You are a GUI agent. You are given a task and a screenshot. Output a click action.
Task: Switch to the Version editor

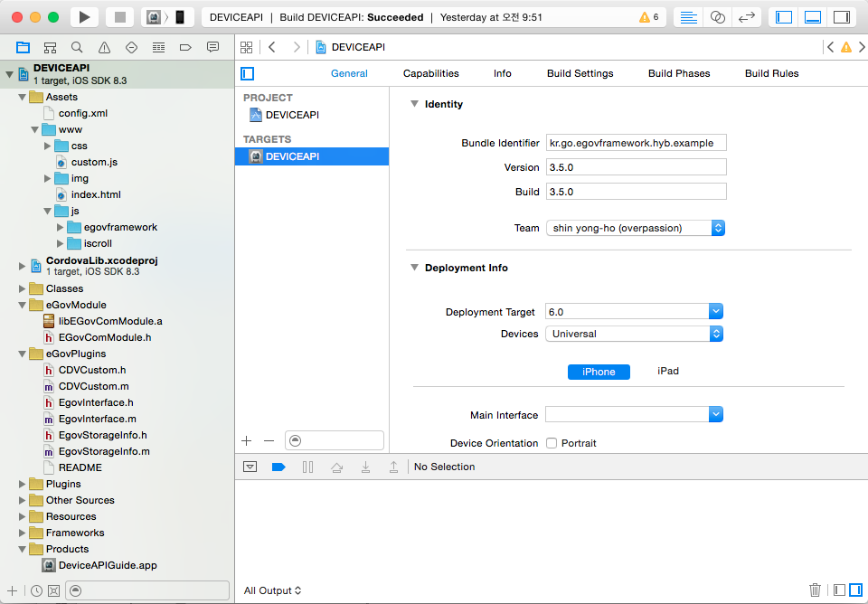pos(747,17)
